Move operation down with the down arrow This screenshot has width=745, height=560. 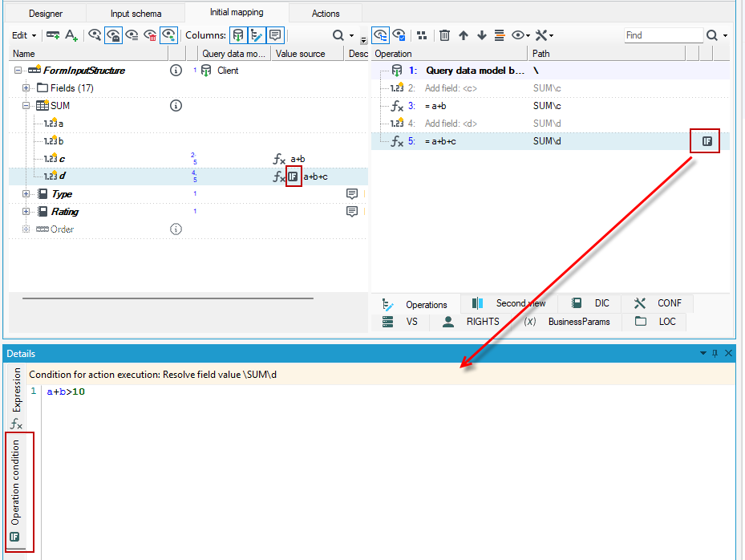coord(482,35)
